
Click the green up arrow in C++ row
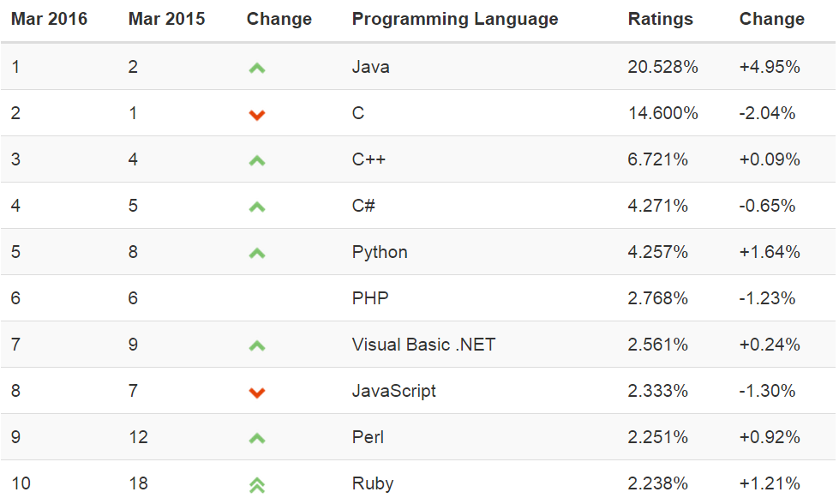tap(257, 160)
